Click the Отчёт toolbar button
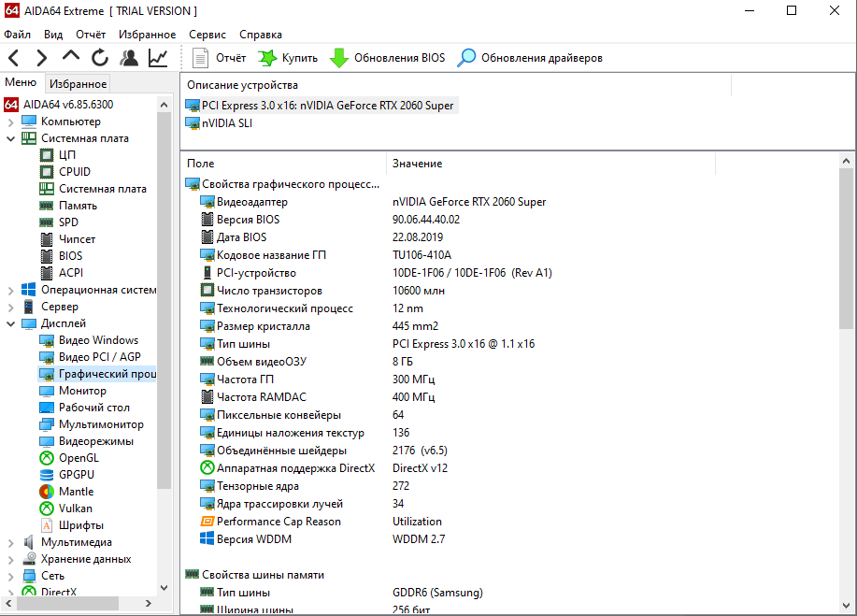Screen dimensions: 857x616 pyautogui.click(x=220, y=58)
